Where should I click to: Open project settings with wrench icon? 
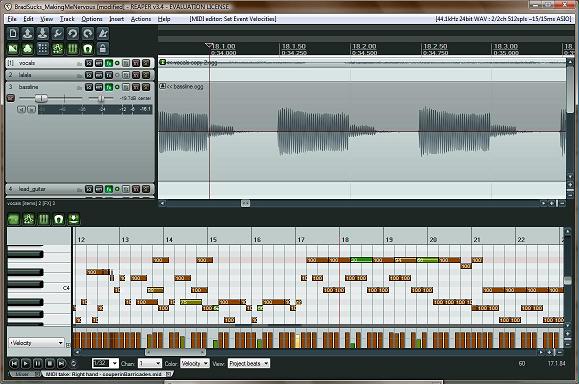pyautogui.click(x=58, y=34)
